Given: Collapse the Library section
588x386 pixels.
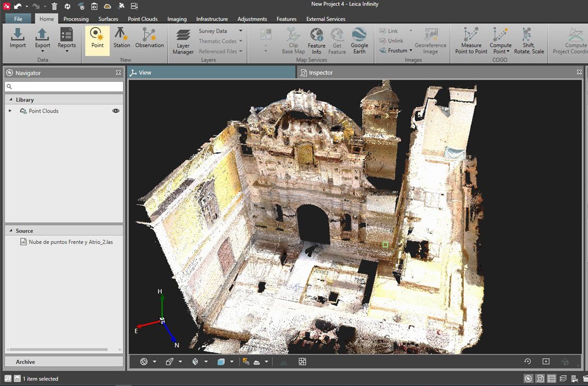Looking at the screenshot, I should [x=10, y=100].
